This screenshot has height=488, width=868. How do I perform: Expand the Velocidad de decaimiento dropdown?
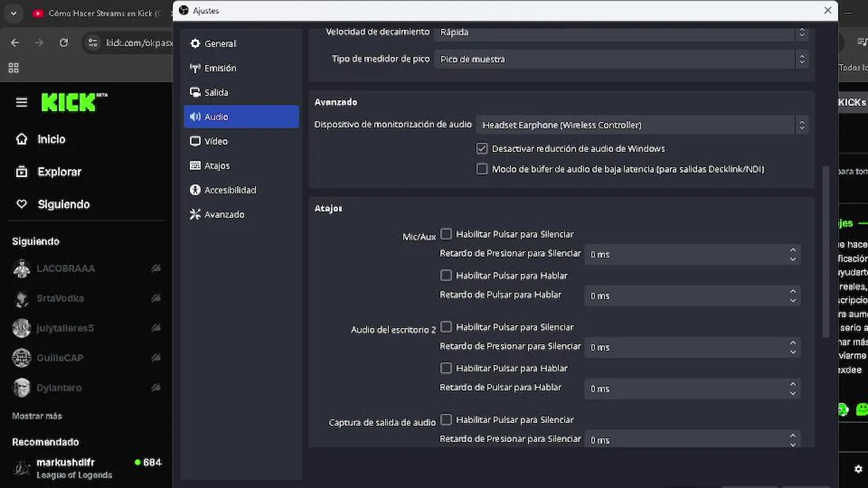coord(620,32)
